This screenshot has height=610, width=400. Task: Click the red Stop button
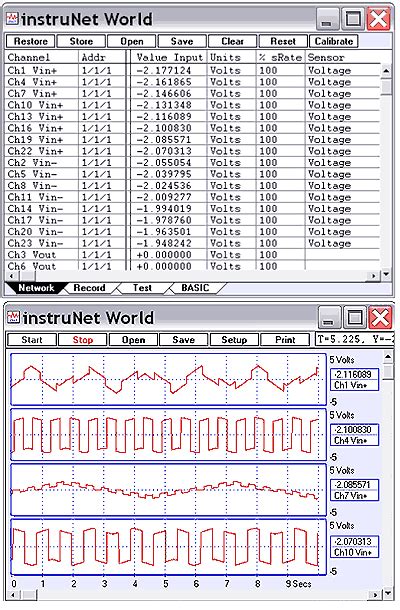tap(82, 340)
